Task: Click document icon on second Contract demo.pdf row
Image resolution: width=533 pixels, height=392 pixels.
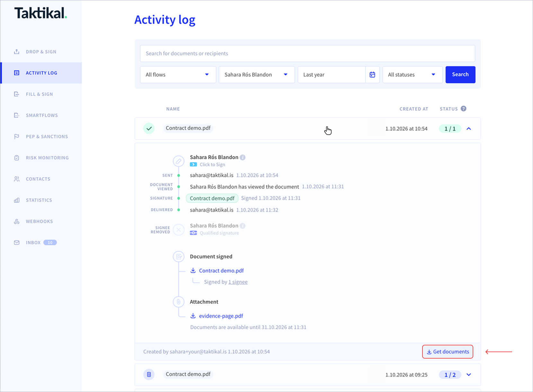Action: 149,374
